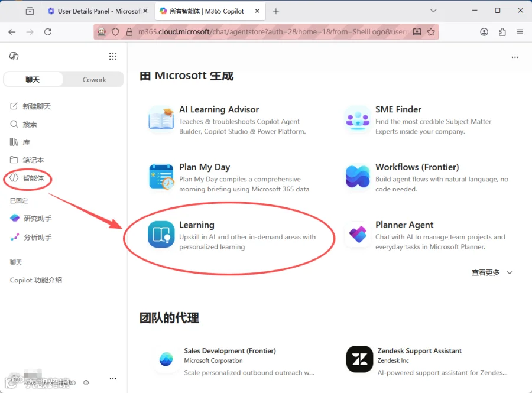Close the M365 Copilot browser tab
The image size is (532, 393).
(257, 11)
